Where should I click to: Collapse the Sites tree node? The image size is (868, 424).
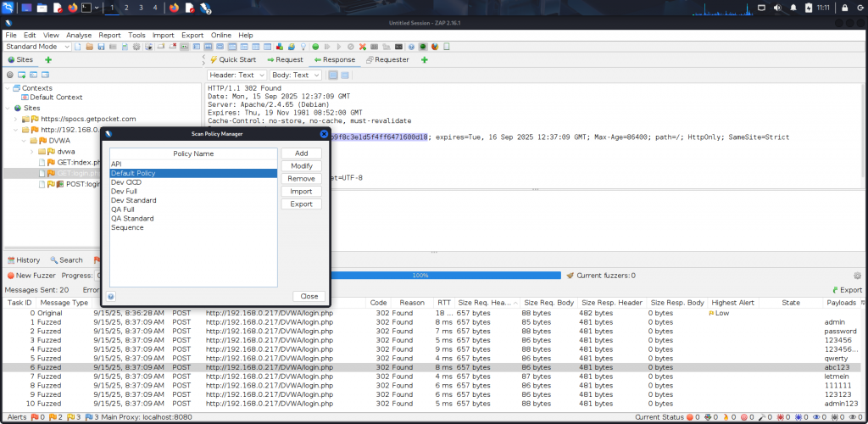7,108
